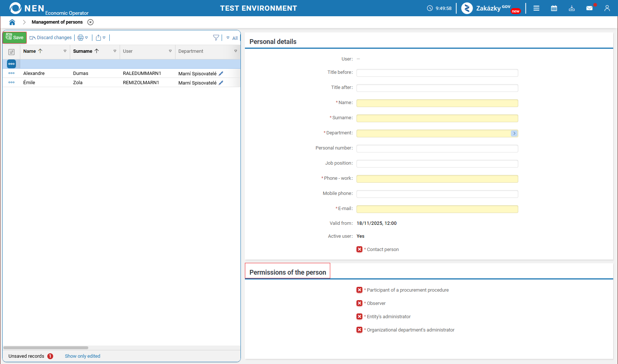Click the Zakázky GOV logo
Image resolution: width=618 pixels, height=364 pixels.
[x=491, y=8]
